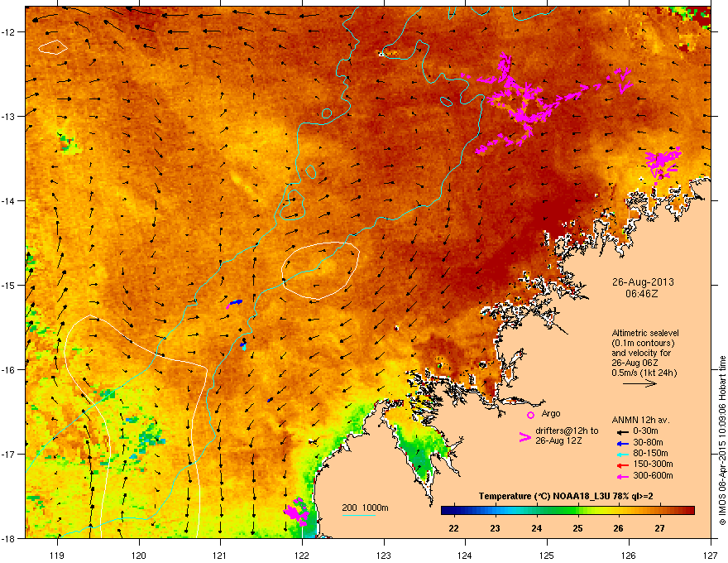Viewport: 728px width, 563px height.
Task: Click the cyan line under '200 1000m'
Action: click(359, 515)
